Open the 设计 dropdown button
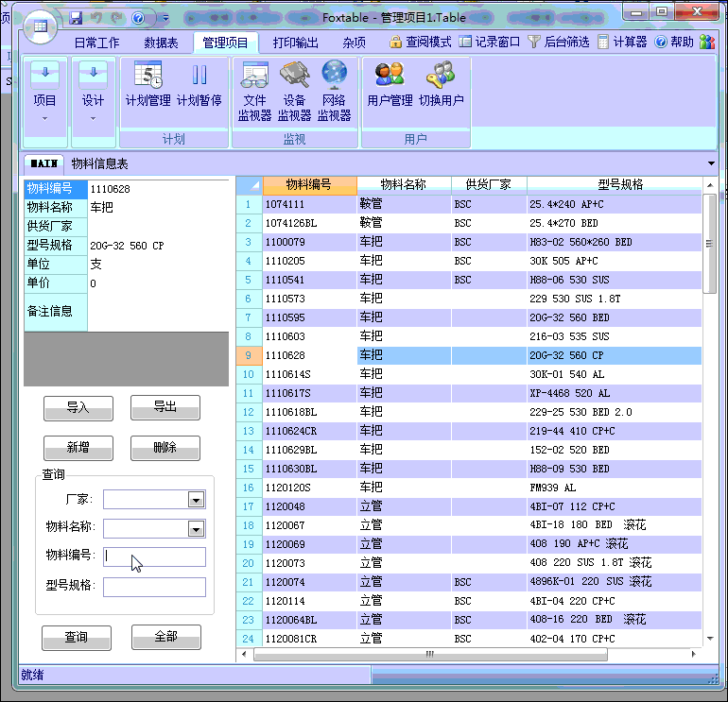 (93, 102)
